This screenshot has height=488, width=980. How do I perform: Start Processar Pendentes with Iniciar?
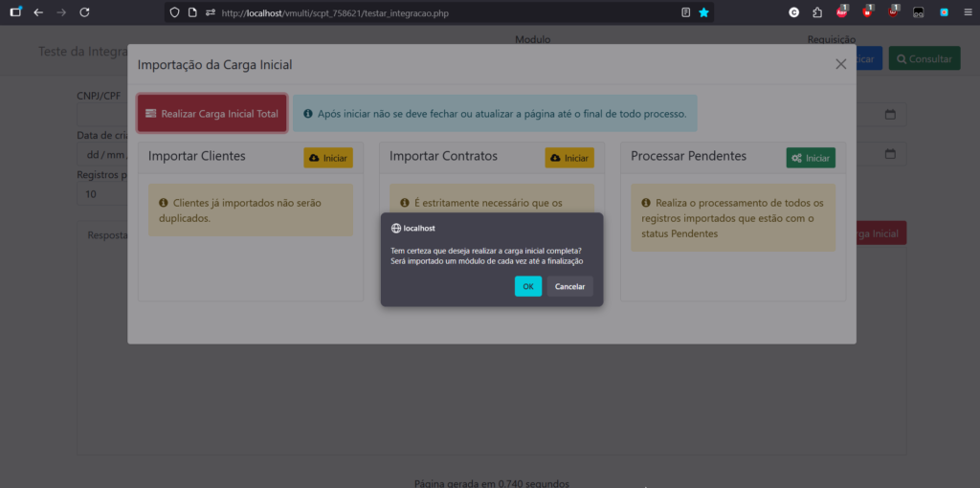(811, 157)
